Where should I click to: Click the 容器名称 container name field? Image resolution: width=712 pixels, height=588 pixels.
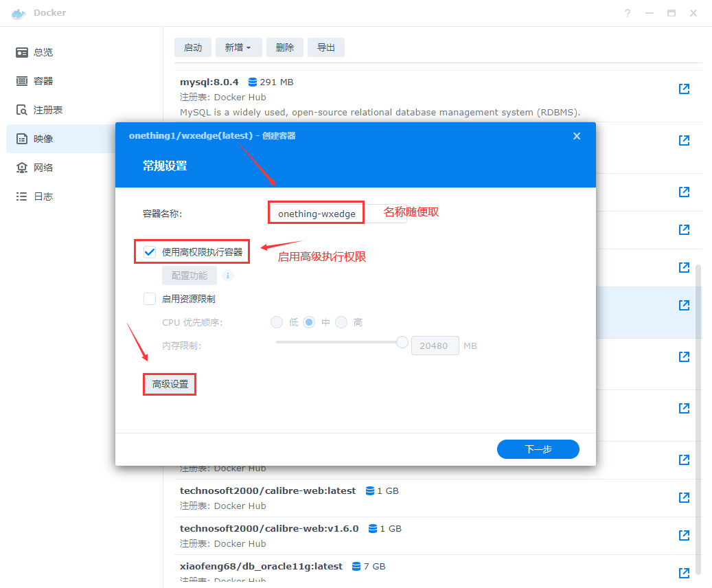338,214
